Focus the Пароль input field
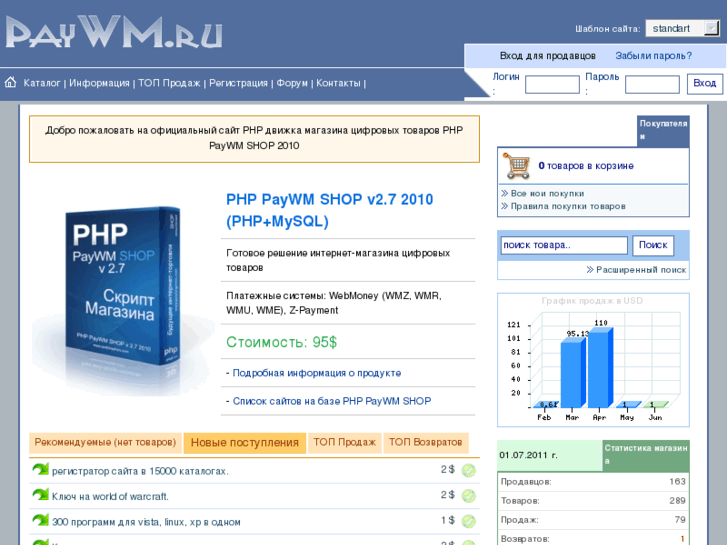The height and width of the screenshot is (545, 727). pos(652,84)
